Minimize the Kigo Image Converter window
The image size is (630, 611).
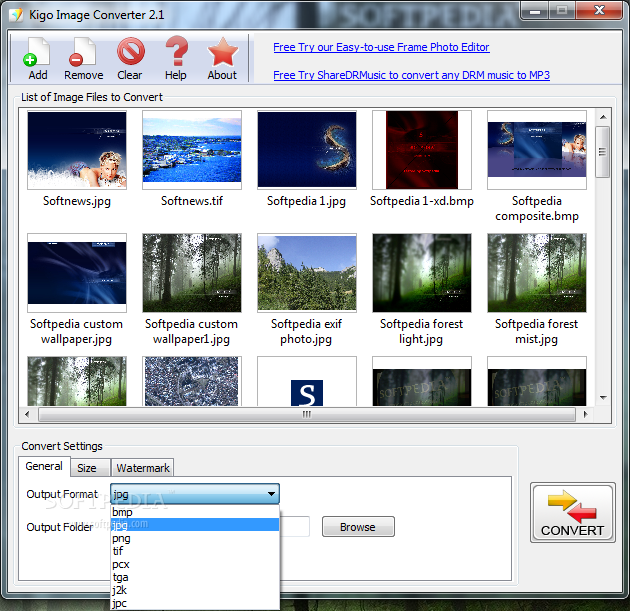coord(534,11)
